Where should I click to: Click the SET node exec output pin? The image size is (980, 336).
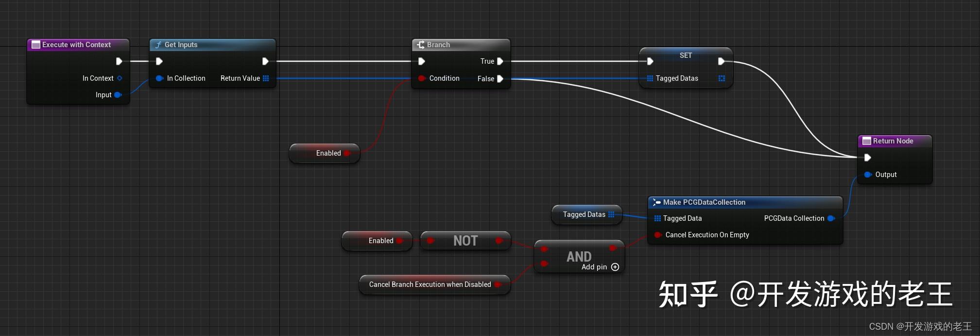[721, 61]
